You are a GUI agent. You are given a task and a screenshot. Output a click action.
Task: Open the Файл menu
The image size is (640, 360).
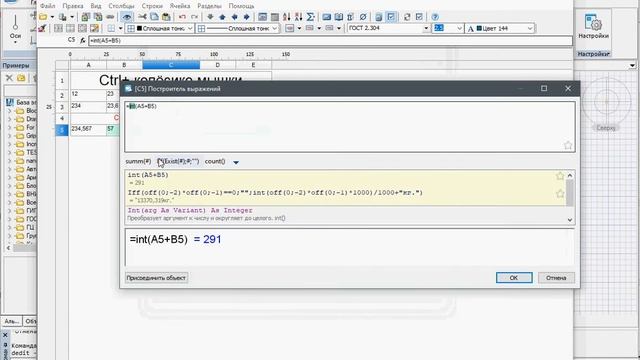point(47,6)
